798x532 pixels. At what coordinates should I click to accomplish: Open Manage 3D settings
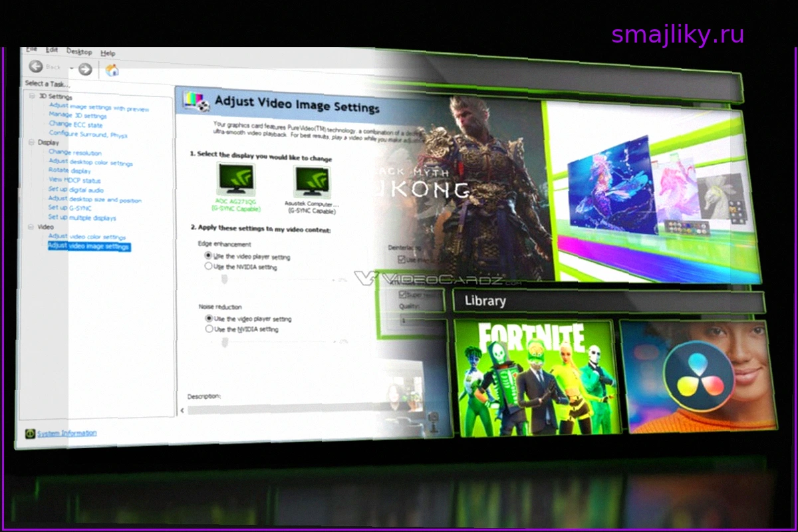78,116
